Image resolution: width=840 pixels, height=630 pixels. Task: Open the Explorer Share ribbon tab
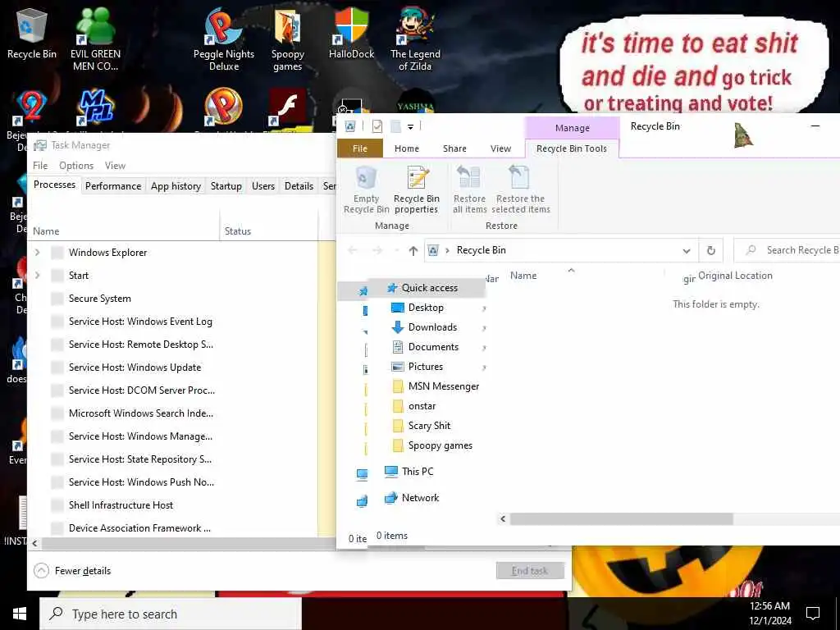454,148
